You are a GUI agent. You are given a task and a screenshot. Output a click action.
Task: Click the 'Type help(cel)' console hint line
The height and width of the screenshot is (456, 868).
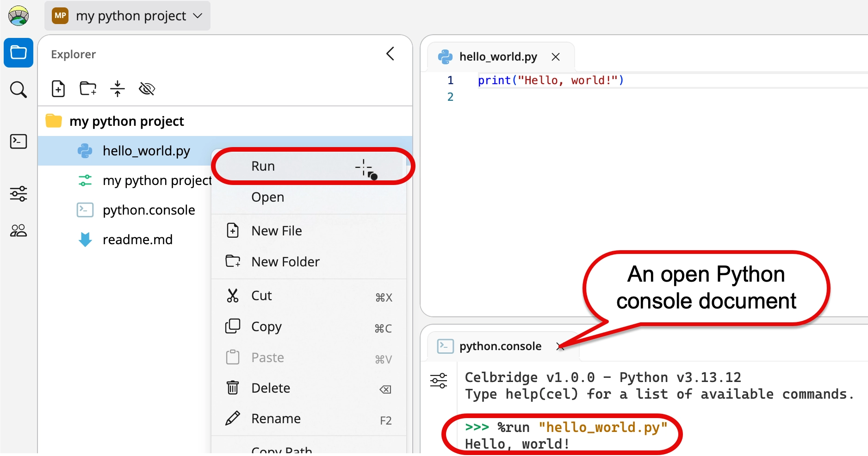tap(659, 394)
